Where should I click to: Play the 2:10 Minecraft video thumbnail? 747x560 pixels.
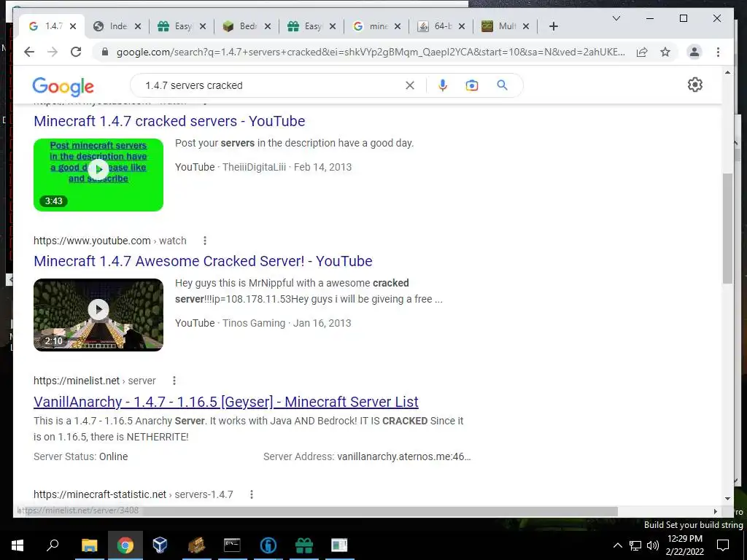(x=98, y=315)
